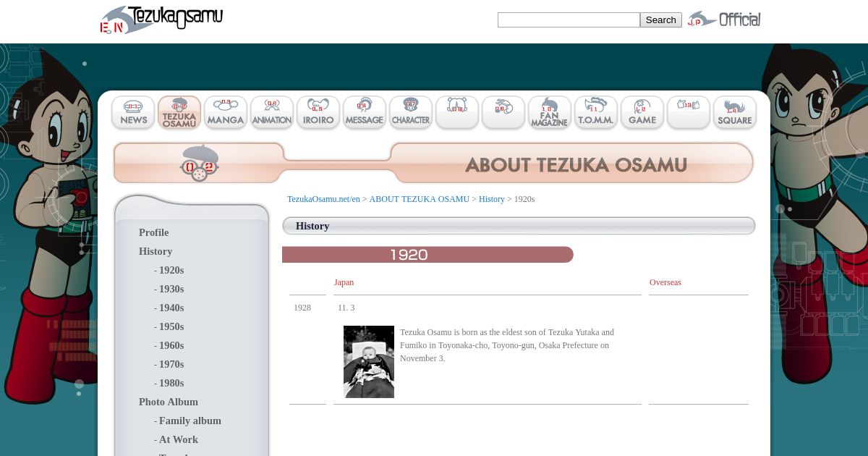This screenshot has width=868, height=456.
Task: Open the CHARACTER navigation icon
Action: [411, 113]
